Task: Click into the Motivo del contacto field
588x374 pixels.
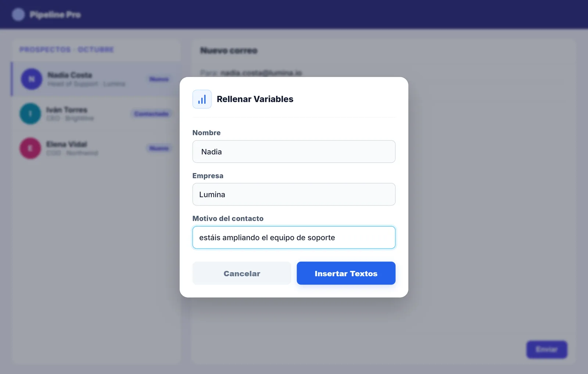Action: click(294, 237)
